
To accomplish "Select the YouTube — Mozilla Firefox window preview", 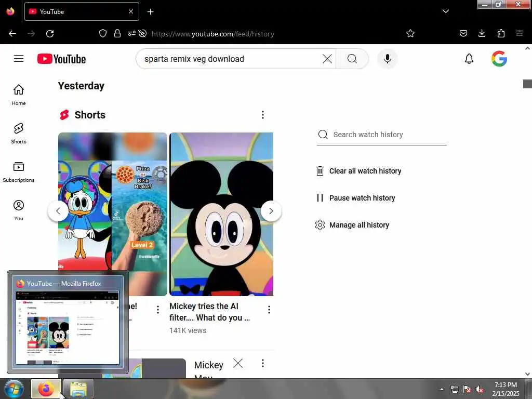I will (x=68, y=322).
